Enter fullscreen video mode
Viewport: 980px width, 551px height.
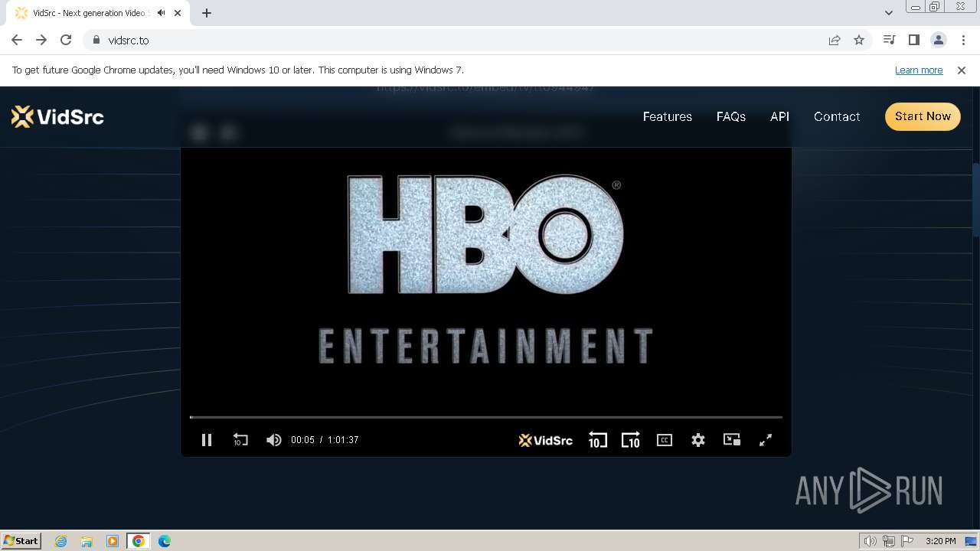[x=765, y=440]
